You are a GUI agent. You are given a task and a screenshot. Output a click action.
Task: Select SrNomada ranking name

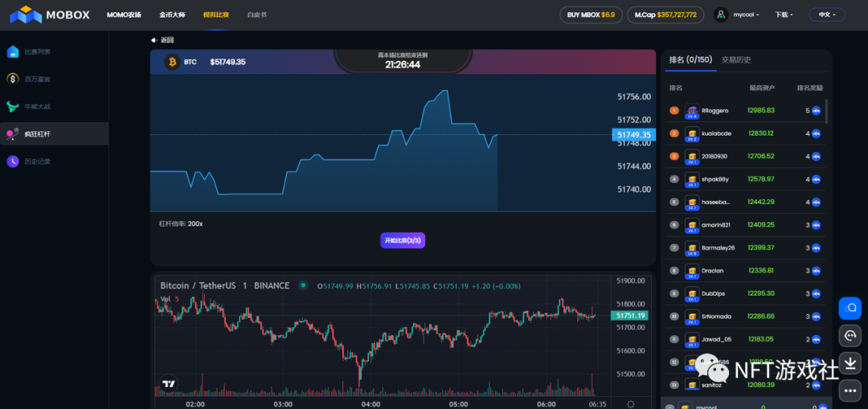point(716,316)
